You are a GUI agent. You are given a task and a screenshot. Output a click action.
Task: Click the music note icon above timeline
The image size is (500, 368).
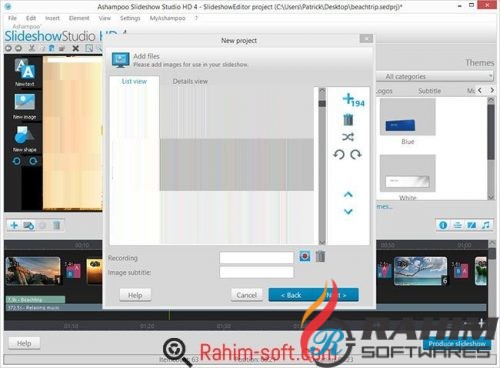click(486, 225)
